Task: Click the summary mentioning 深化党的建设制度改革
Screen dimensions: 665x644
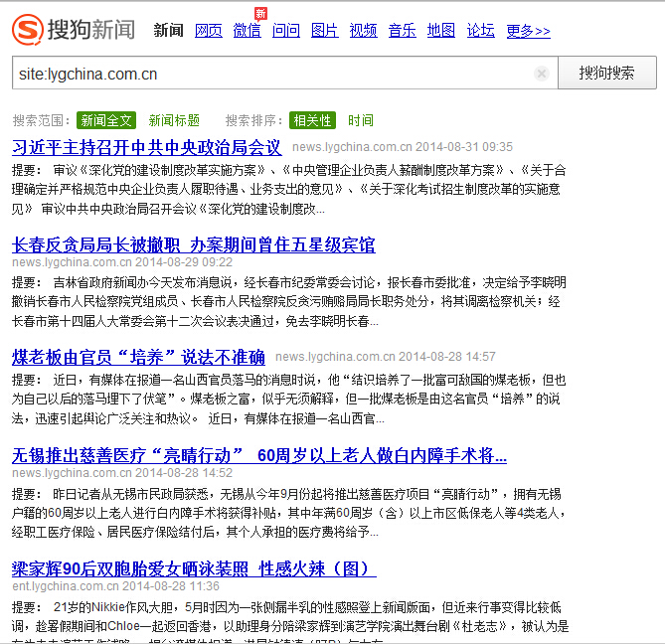Action: (x=289, y=190)
